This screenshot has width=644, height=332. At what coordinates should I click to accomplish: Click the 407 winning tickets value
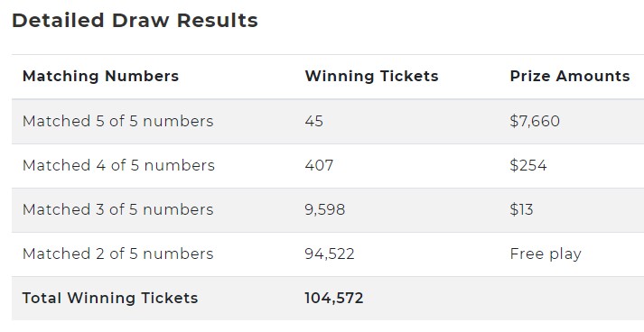click(319, 165)
